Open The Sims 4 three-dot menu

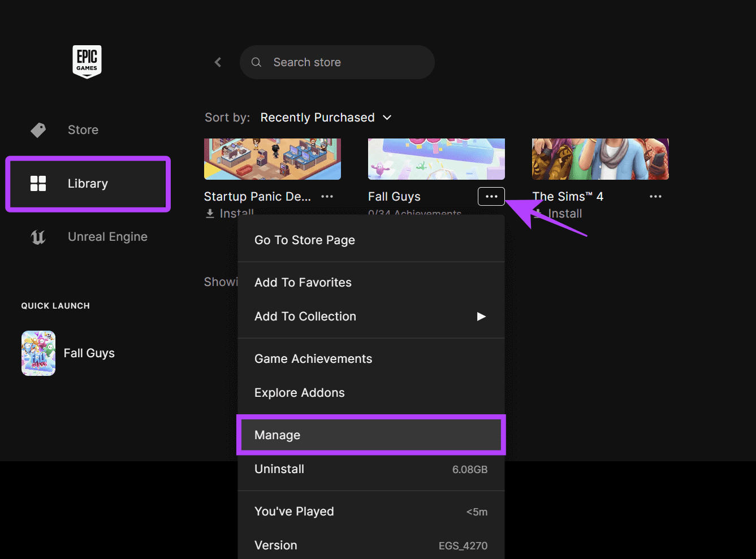[x=655, y=197]
